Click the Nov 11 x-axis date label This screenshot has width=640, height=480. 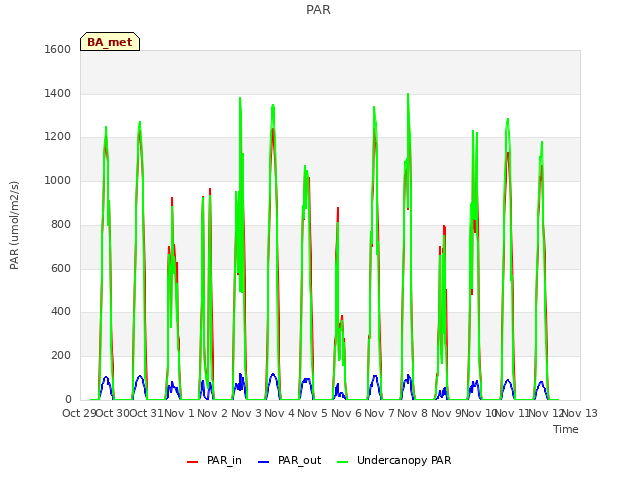click(513, 413)
